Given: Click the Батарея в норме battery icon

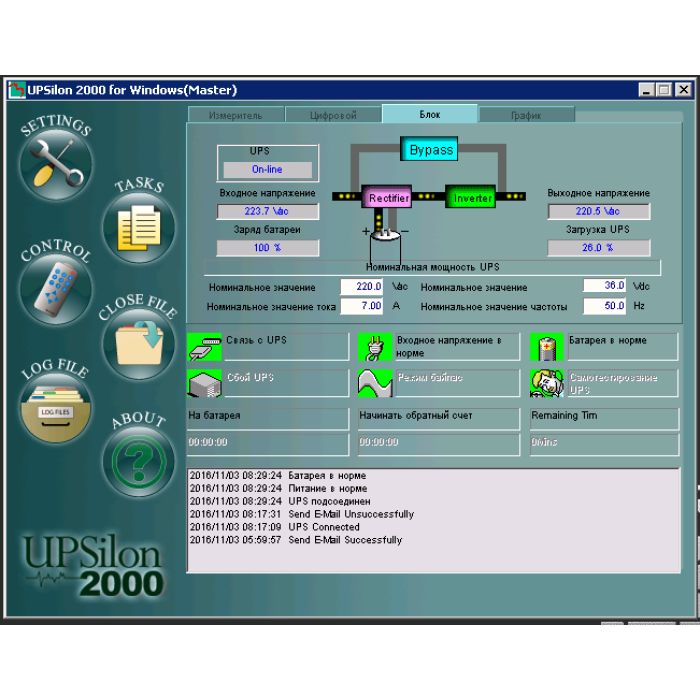Looking at the screenshot, I should coord(547,347).
